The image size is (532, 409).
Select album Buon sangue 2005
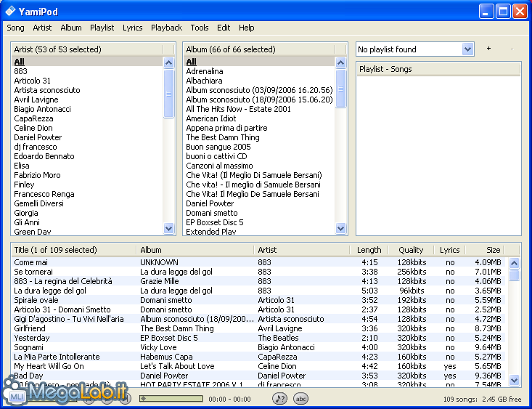(x=260, y=147)
